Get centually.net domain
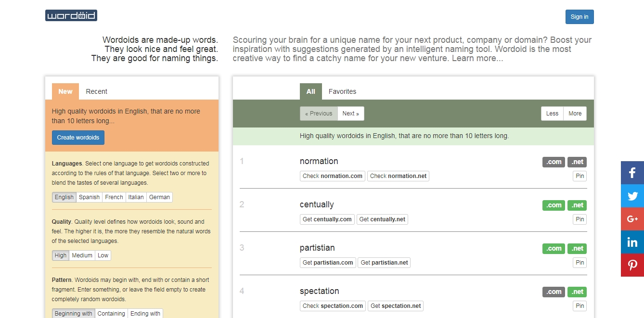This screenshot has width=644, height=318. point(382,219)
